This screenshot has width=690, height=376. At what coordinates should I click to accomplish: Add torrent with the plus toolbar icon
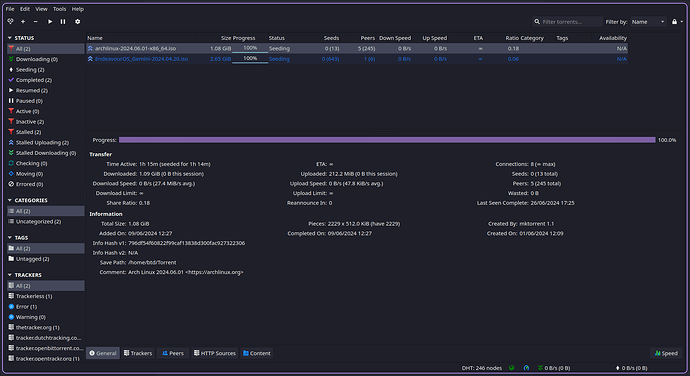[23, 22]
